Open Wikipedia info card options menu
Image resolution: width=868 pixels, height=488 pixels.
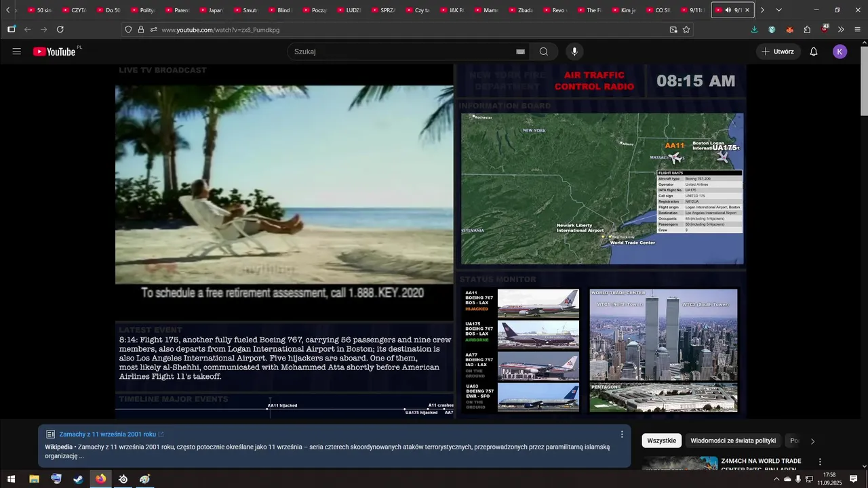click(x=622, y=434)
